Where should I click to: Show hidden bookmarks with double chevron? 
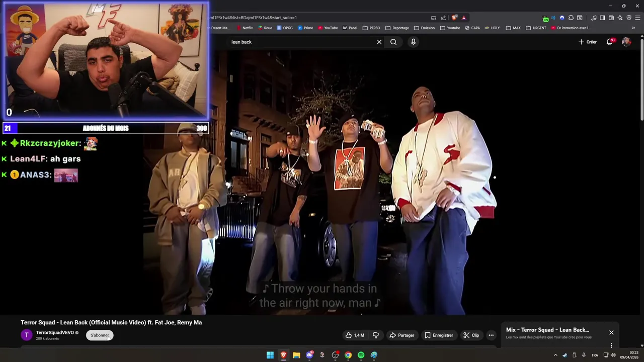(633, 28)
